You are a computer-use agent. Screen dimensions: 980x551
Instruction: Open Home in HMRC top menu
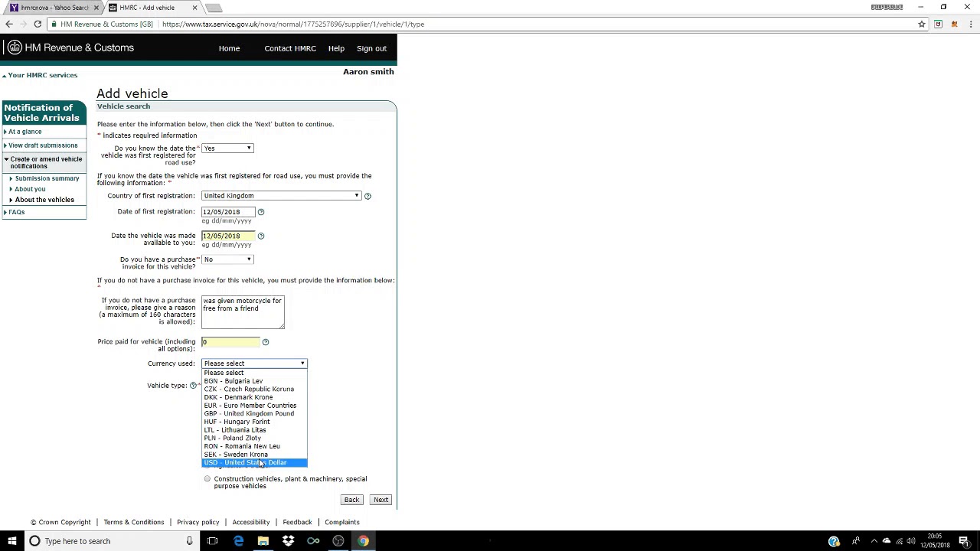pos(229,48)
